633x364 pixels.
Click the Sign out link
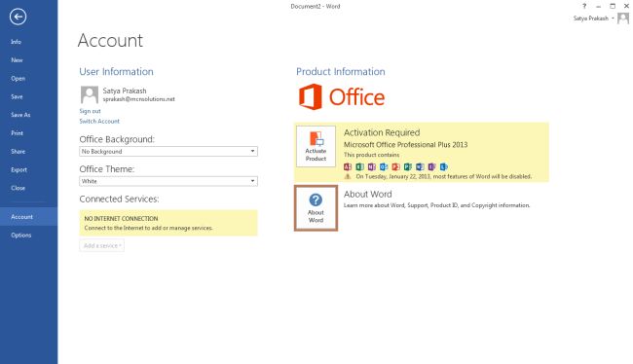tap(90, 111)
